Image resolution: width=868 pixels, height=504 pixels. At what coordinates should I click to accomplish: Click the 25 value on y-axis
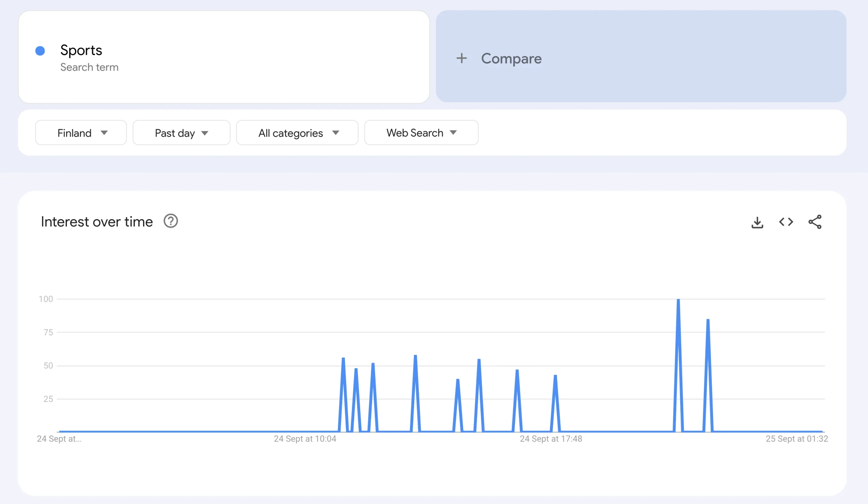(48, 399)
